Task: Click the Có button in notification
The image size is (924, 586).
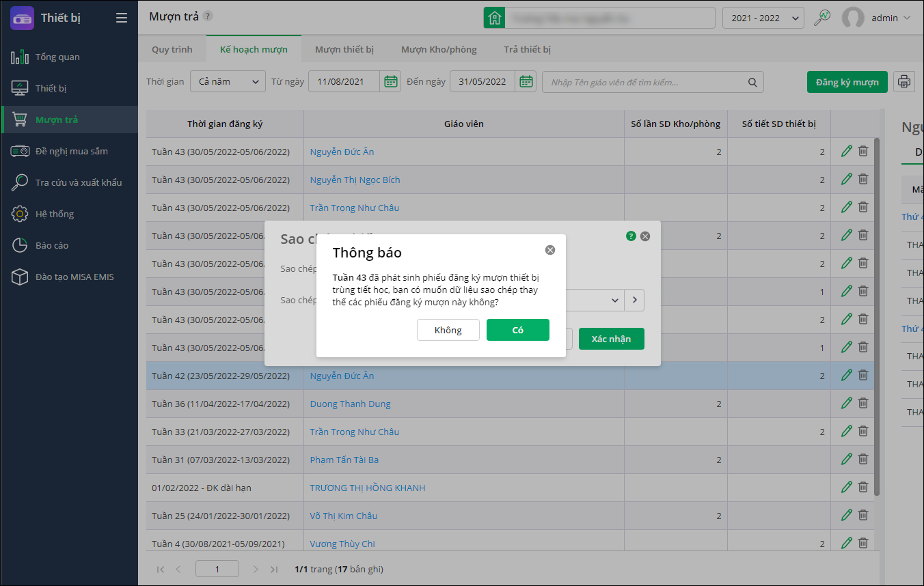Action: pyautogui.click(x=517, y=330)
